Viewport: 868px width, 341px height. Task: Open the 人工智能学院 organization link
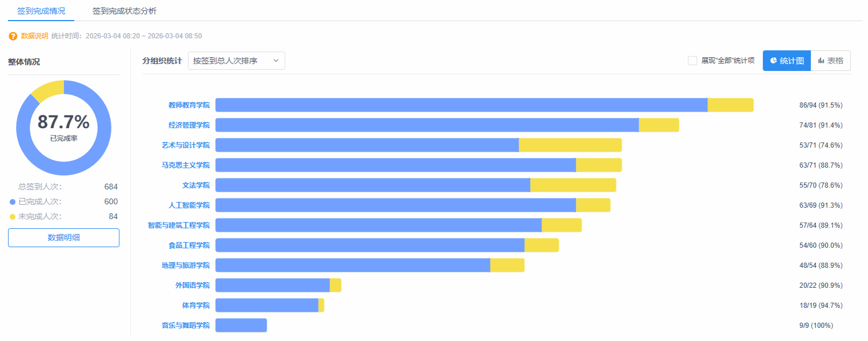coord(189,205)
